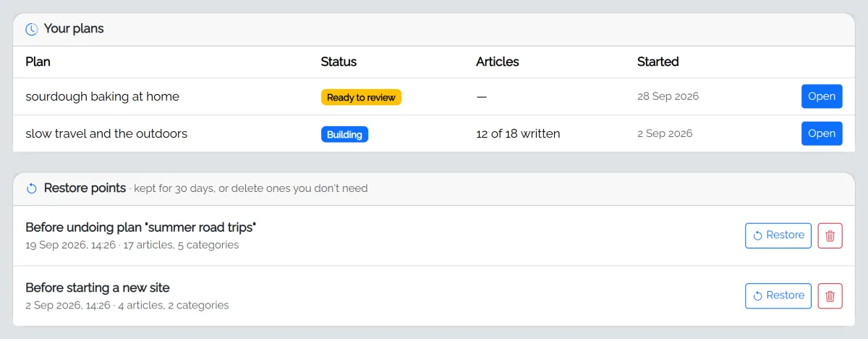Select the Status column header
Screen dimensions: 868x339
[x=339, y=62]
